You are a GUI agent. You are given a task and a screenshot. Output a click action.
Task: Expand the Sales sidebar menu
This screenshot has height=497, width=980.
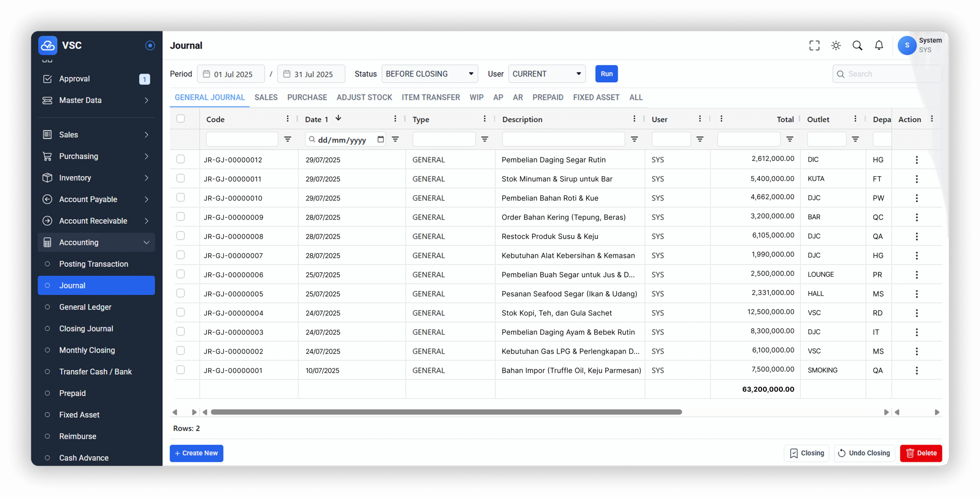click(96, 135)
